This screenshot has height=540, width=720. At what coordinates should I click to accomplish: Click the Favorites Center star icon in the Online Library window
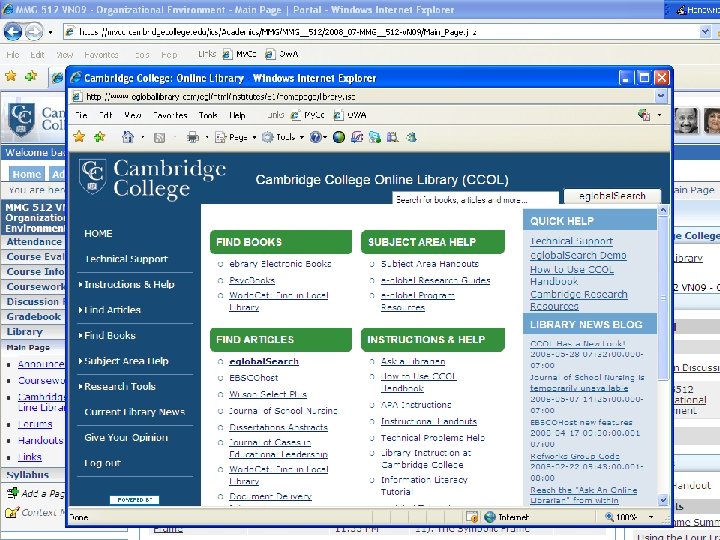click(79, 136)
